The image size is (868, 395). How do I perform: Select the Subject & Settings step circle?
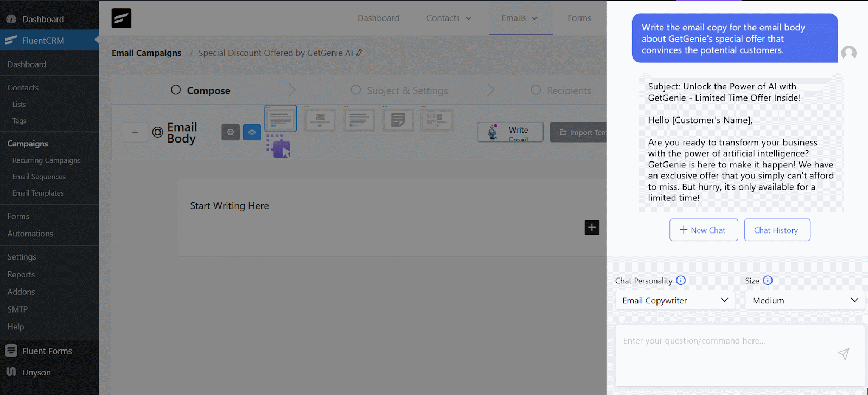click(x=355, y=90)
